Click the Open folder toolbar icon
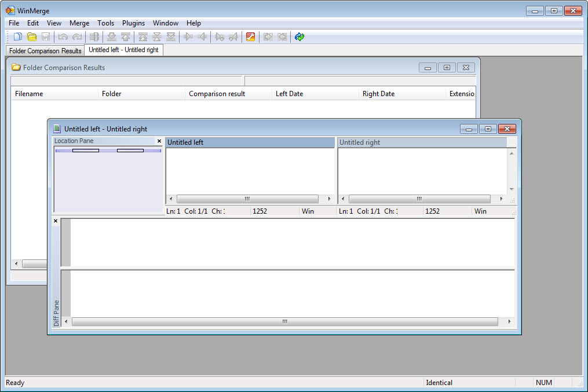 tap(32, 36)
